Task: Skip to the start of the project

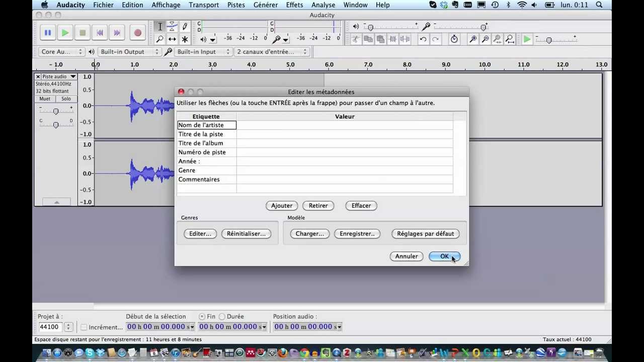Action: (x=100, y=33)
